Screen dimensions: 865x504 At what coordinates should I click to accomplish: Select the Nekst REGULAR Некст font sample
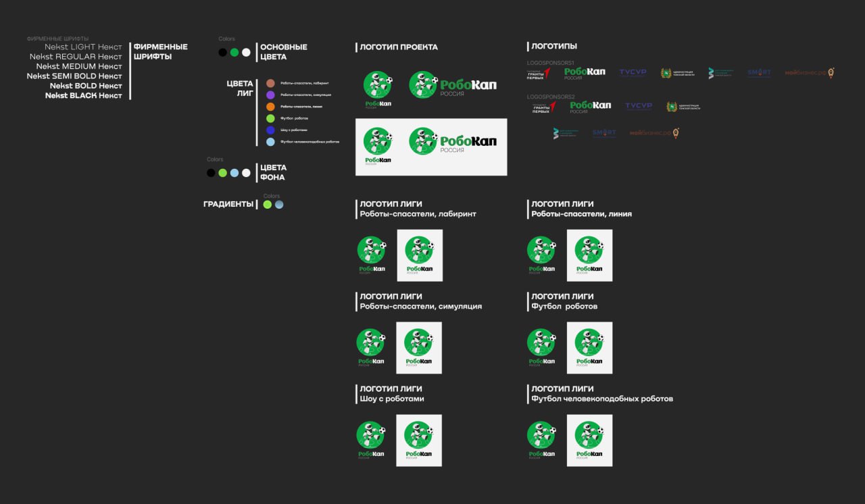(76, 57)
